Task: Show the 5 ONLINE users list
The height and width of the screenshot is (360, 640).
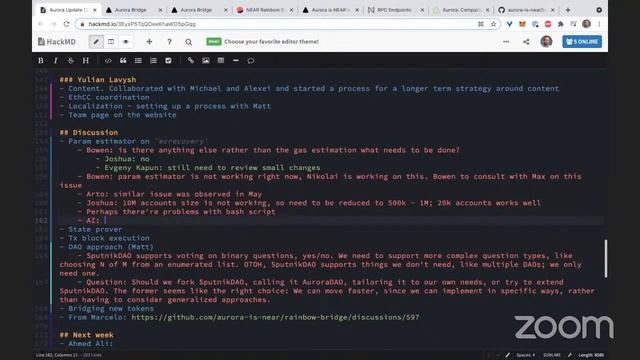Action: point(582,42)
